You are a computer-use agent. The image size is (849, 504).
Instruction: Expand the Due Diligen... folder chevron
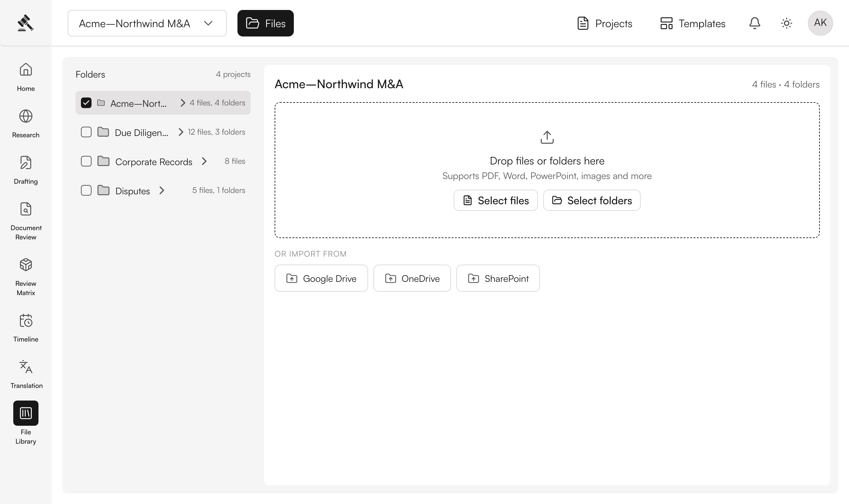181,132
